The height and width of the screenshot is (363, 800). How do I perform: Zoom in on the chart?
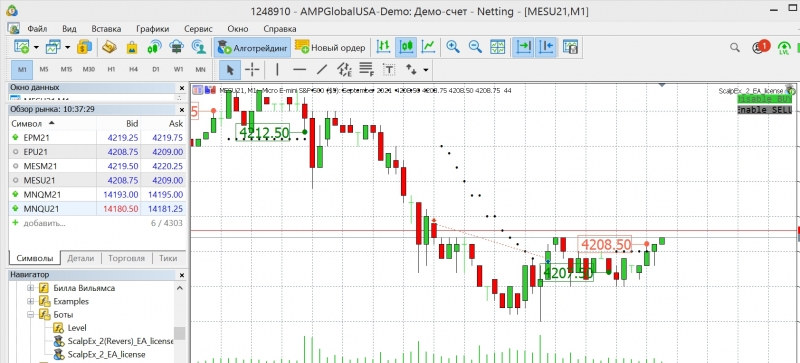point(453,47)
